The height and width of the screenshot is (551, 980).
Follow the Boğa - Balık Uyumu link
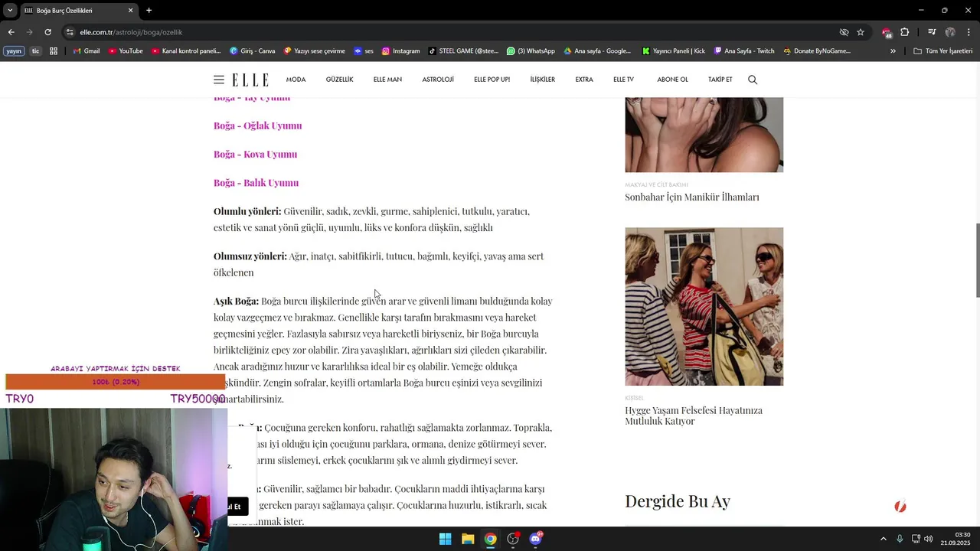pyautogui.click(x=256, y=182)
